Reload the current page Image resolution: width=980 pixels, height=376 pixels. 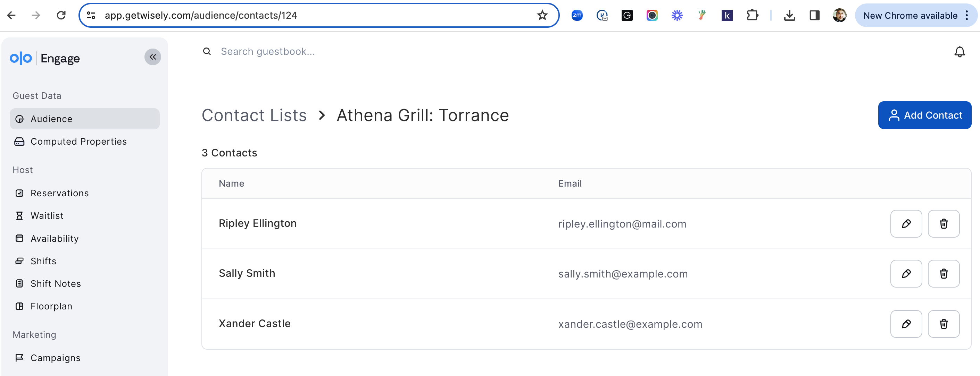tap(61, 15)
